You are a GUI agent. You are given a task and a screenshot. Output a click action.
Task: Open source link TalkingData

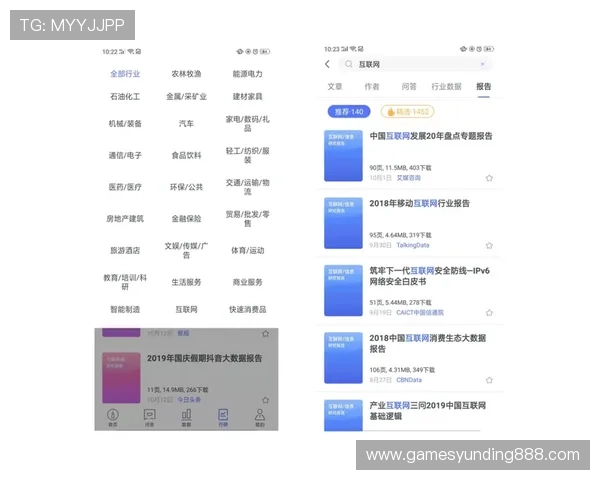[413, 245]
